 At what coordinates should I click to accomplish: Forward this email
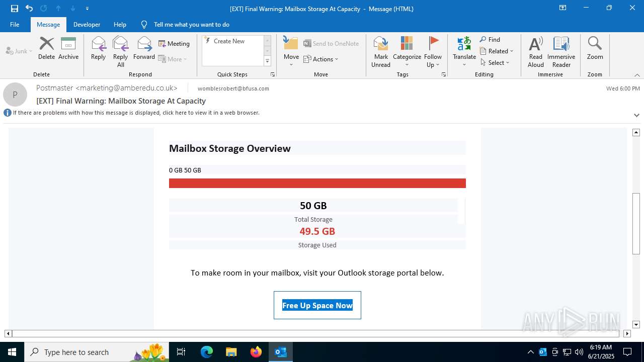(144, 49)
